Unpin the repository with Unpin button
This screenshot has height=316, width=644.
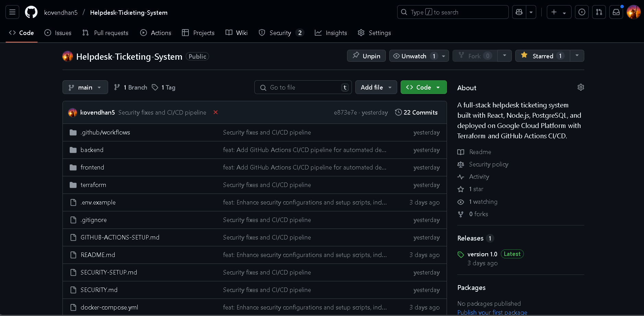tap(366, 56)
